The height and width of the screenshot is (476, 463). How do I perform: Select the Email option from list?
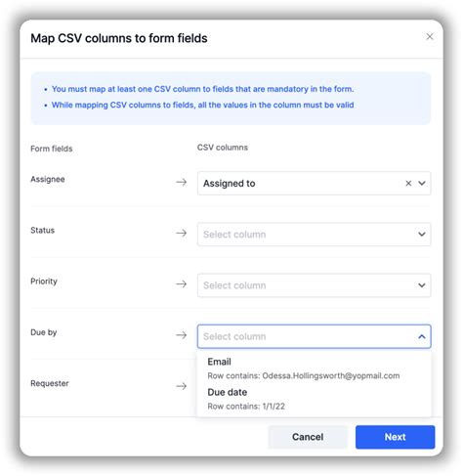314,368
